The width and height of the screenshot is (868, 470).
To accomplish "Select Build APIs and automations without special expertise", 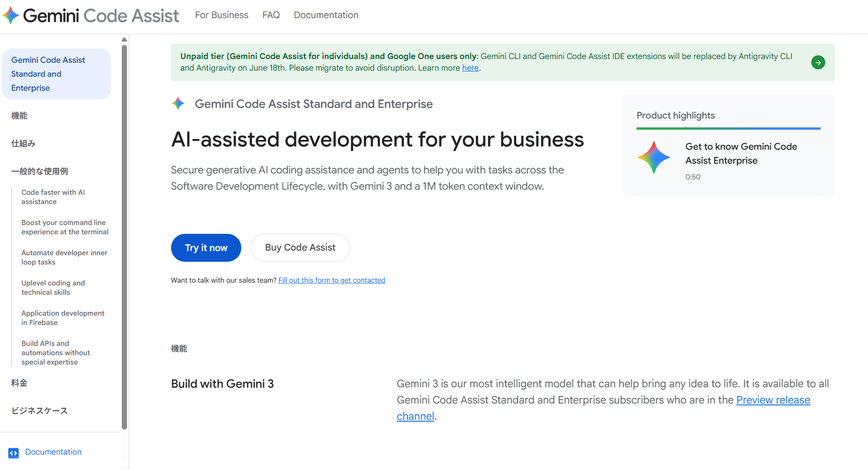I will pyautogui.click(x=56, y=353).
